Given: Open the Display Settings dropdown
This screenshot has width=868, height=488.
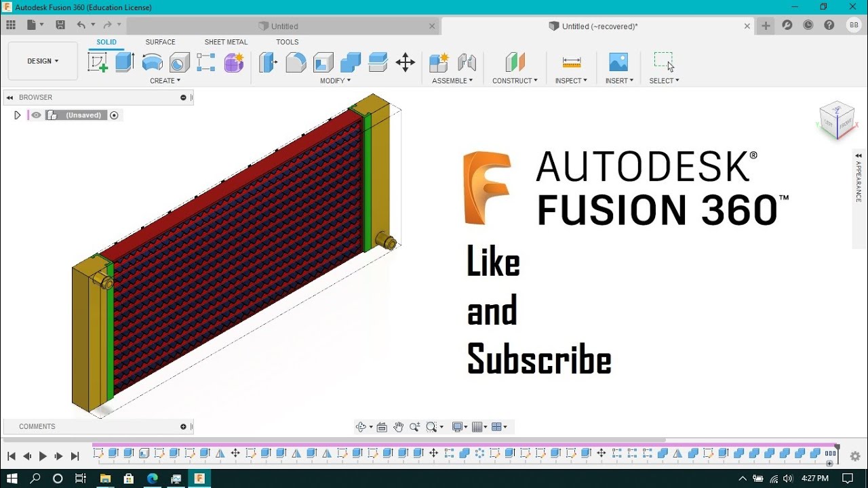Looking at the screenshot, I should [460, 427].
